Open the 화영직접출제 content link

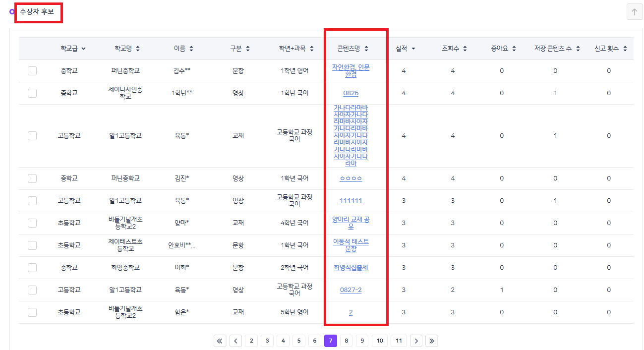(x=351, y=268)
